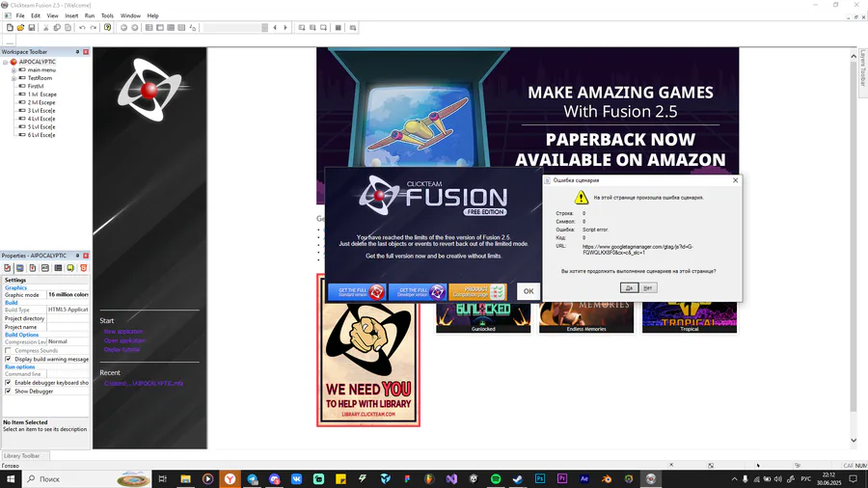Click the Paste toolbar icon

coord(68,28)
